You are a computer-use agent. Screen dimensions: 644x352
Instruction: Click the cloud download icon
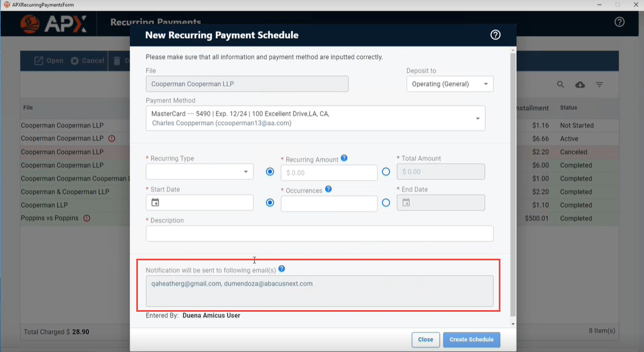[580, 85]
